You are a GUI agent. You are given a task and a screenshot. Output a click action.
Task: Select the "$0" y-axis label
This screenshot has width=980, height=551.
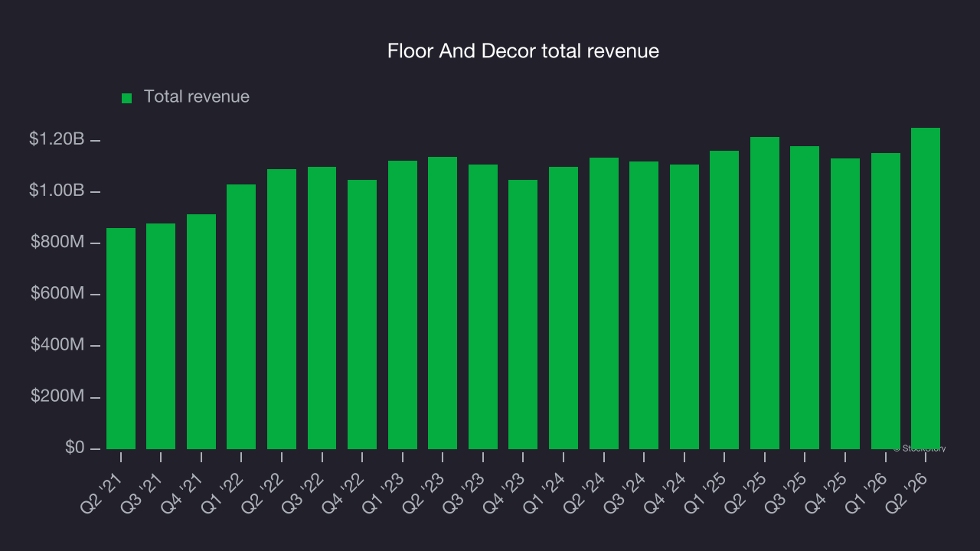pos(73,448)
